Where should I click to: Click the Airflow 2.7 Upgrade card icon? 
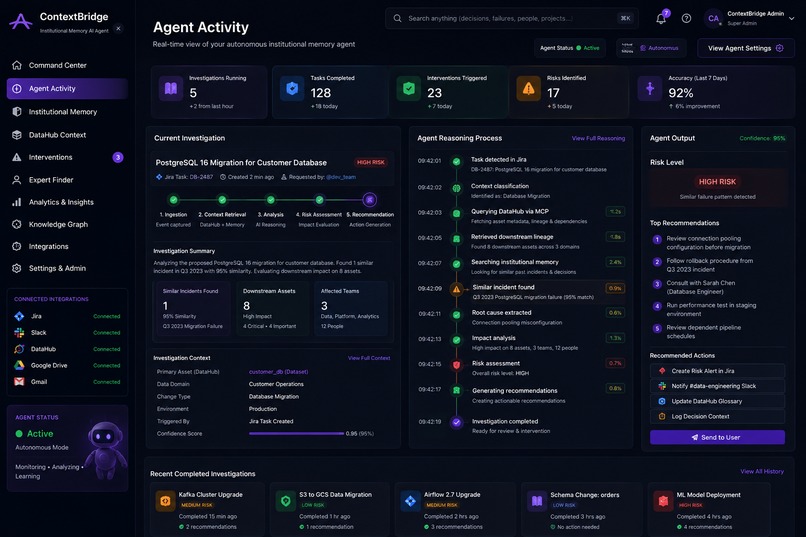[x=410, y=501]
